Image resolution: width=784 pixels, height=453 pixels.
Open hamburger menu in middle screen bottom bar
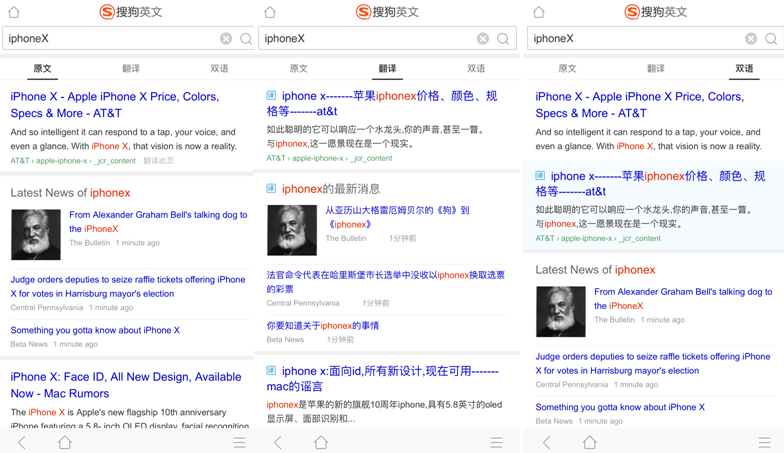click(496, 442)
